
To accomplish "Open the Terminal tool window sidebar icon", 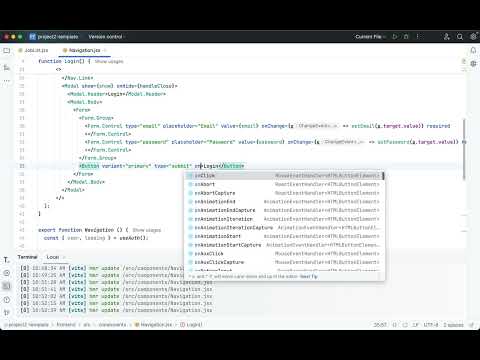I will pos(7,260).
